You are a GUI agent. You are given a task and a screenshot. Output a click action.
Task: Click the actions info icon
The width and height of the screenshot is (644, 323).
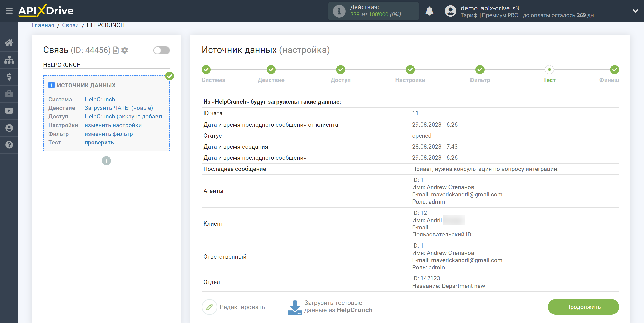pyautogui.click(x=339, y=11)
